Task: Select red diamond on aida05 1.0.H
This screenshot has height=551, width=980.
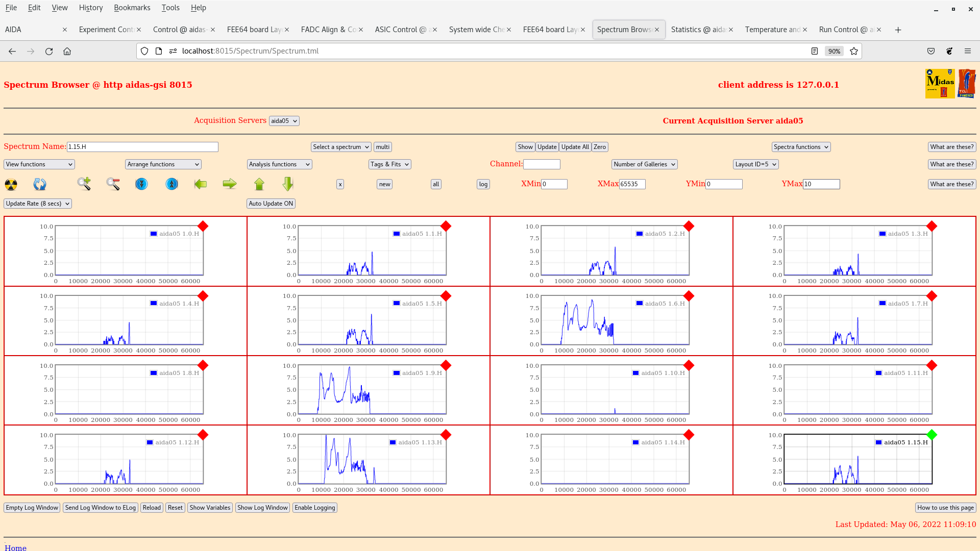Action: pos(203,226)
